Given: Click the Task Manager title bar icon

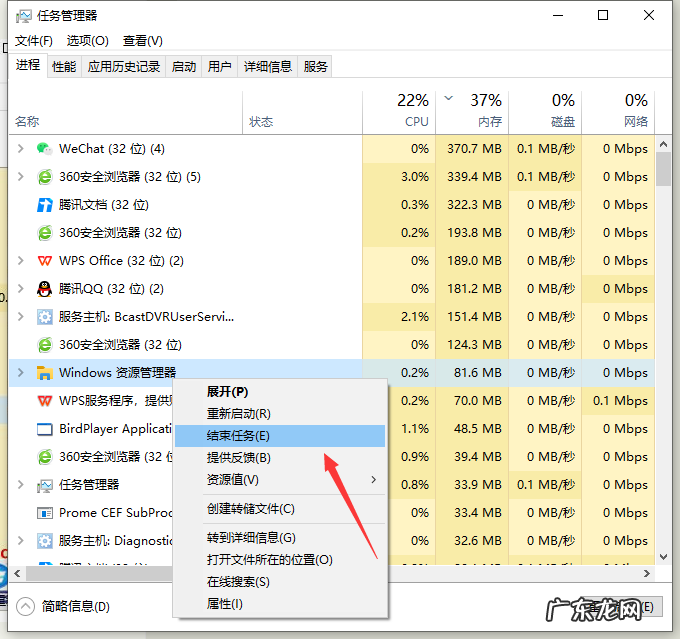Looking at the screenshot, I should pyautogui.click(x=23, y=16).
